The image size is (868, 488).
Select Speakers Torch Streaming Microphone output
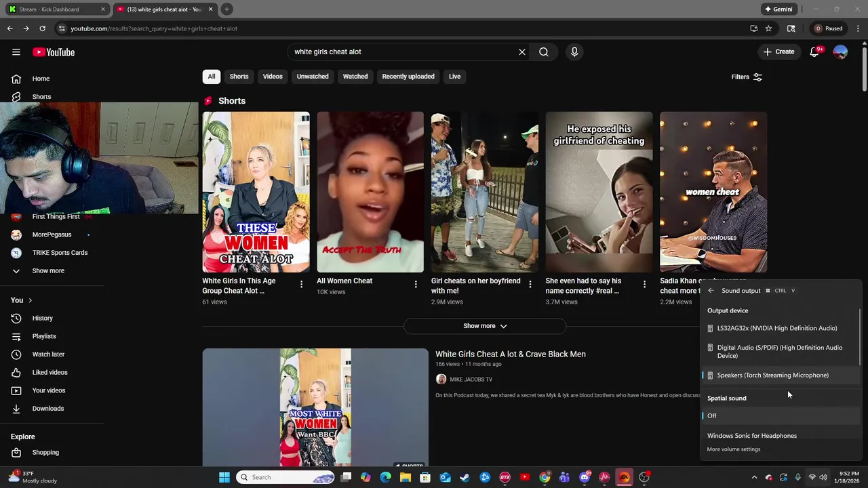click(781, 375)
